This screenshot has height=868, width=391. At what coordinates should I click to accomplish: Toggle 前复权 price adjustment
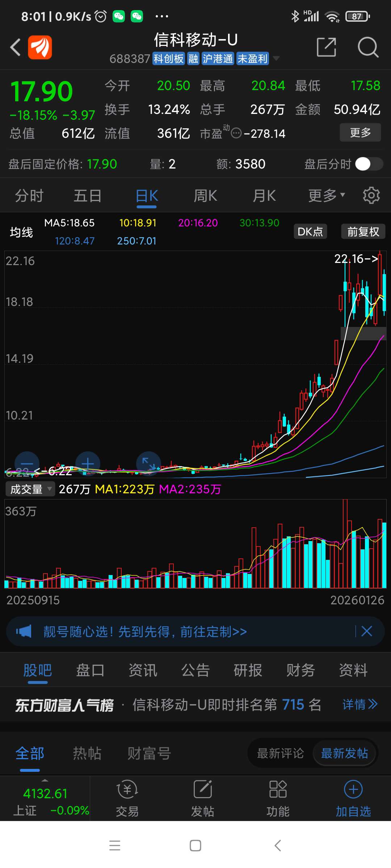(363, 231)
